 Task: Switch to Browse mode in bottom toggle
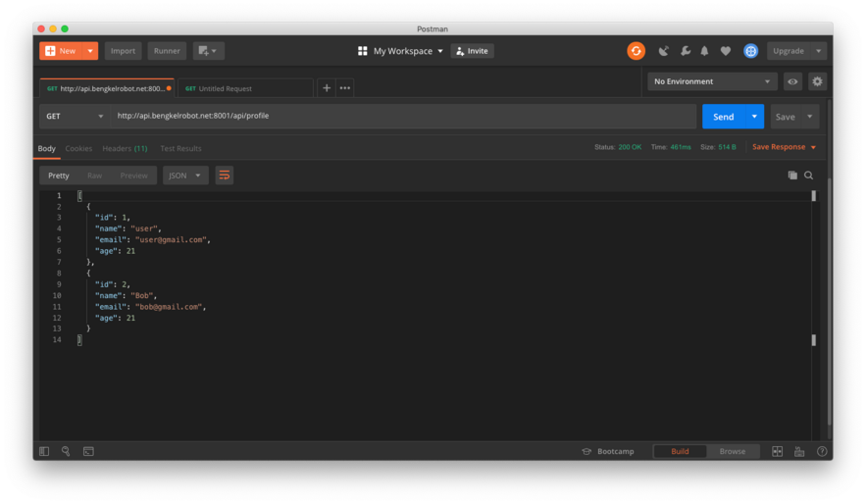click(732, 451)
